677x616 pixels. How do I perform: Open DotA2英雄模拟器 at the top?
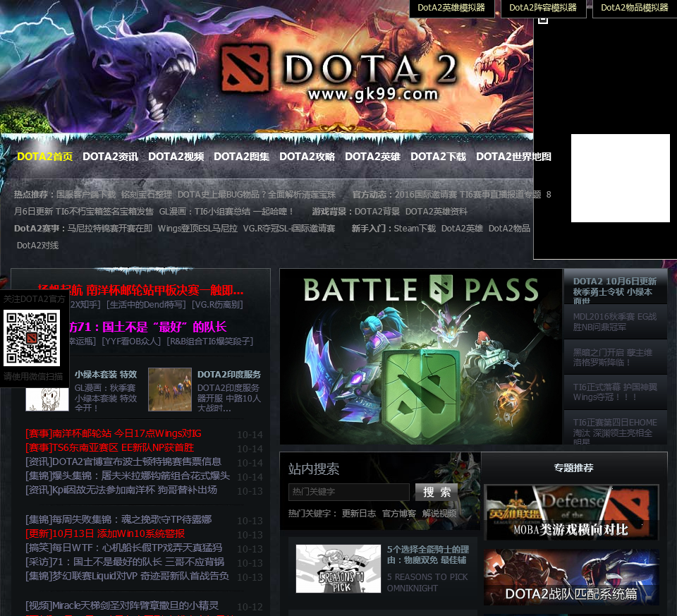coord(451,8)
